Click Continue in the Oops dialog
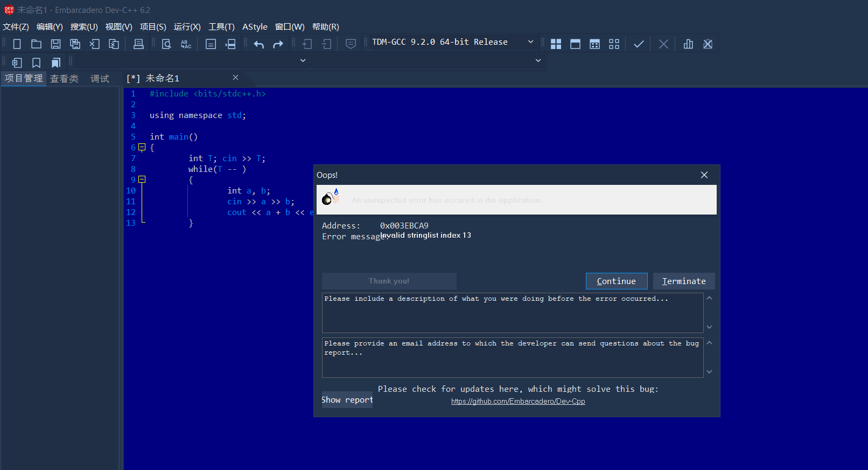The height and width of the screenshot is (470, 868). [x=617, y=281]
